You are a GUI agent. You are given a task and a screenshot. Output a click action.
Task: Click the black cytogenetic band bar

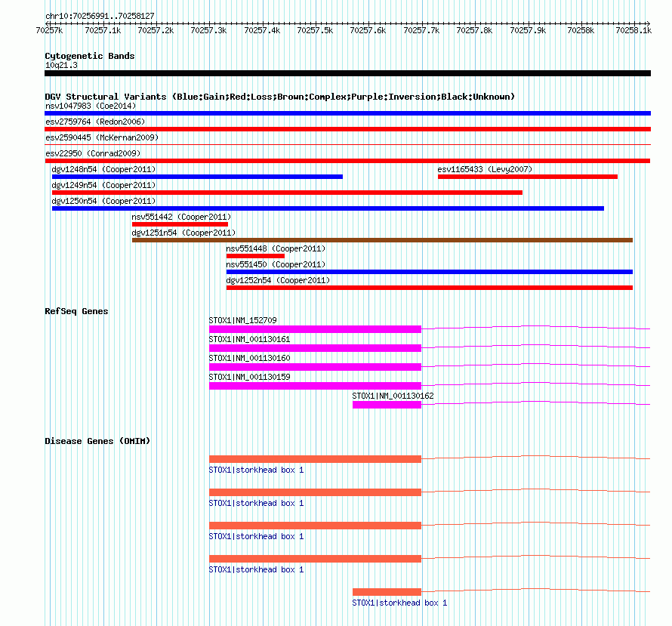point(347,73)
